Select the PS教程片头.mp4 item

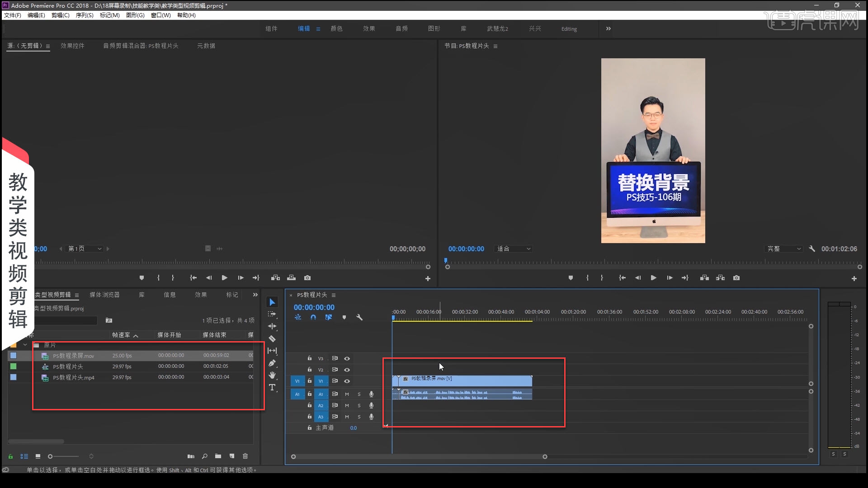click(x=74, y=377)
